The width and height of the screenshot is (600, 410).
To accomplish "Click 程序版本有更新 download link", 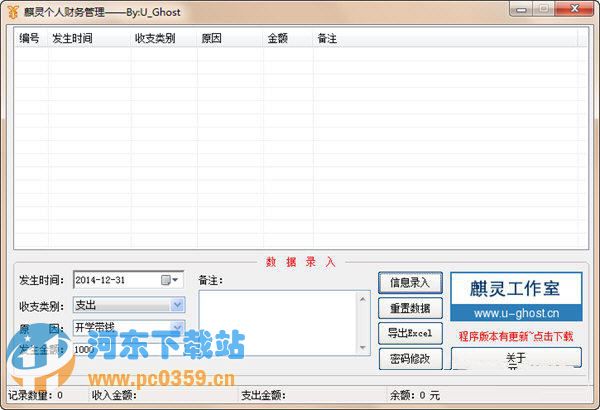I will [x=516, y=336].
